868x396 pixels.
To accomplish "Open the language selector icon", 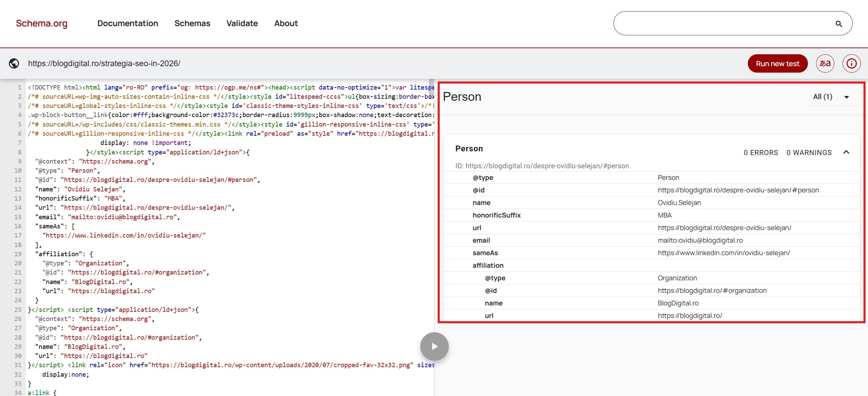I will coord(825,63).
